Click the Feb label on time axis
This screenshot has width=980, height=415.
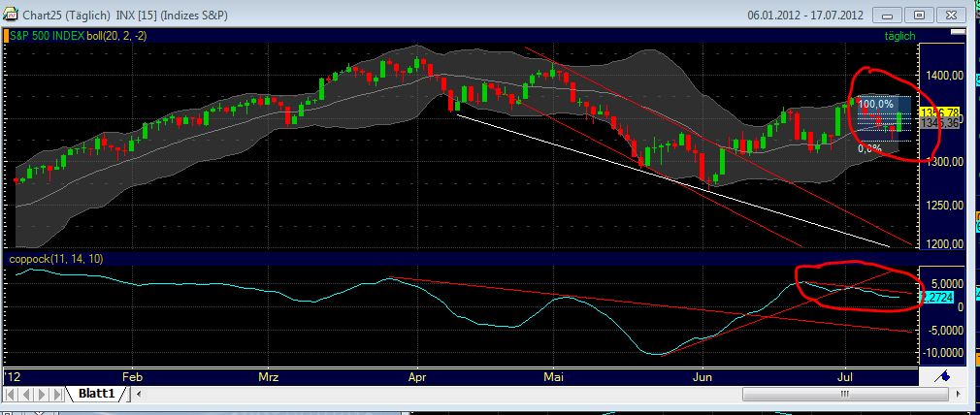[x=133, y=377]
